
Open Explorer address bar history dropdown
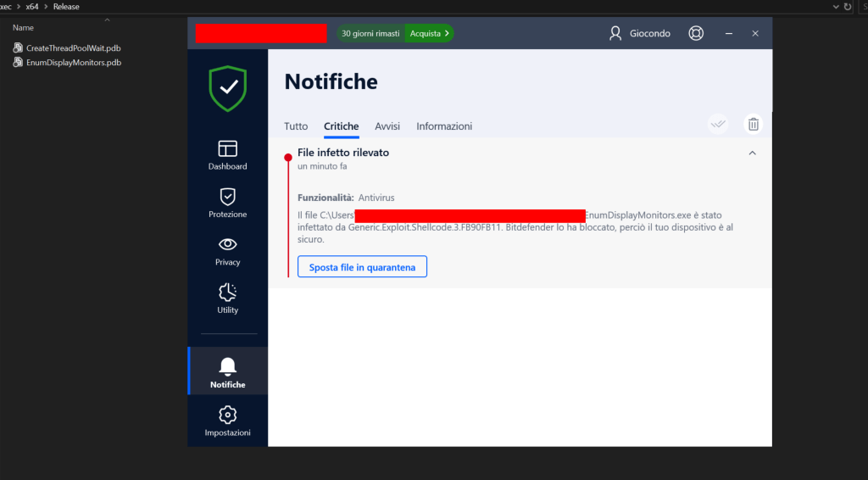click(835, 7)
